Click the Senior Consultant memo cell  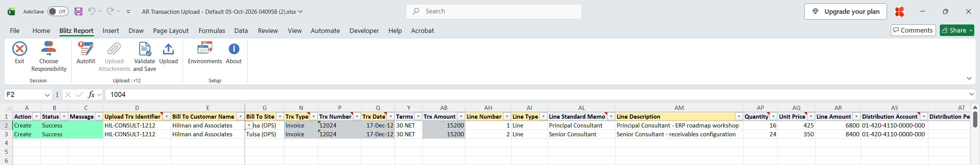pos(581,134)
